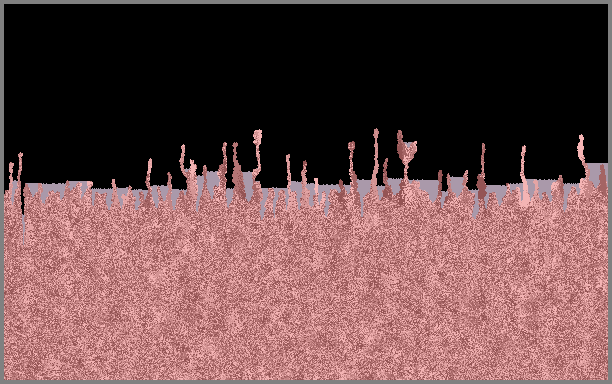Click the short spire pair in middle
Image resolution: width=612 pixels, height=384 pixels.
(297, 178)
